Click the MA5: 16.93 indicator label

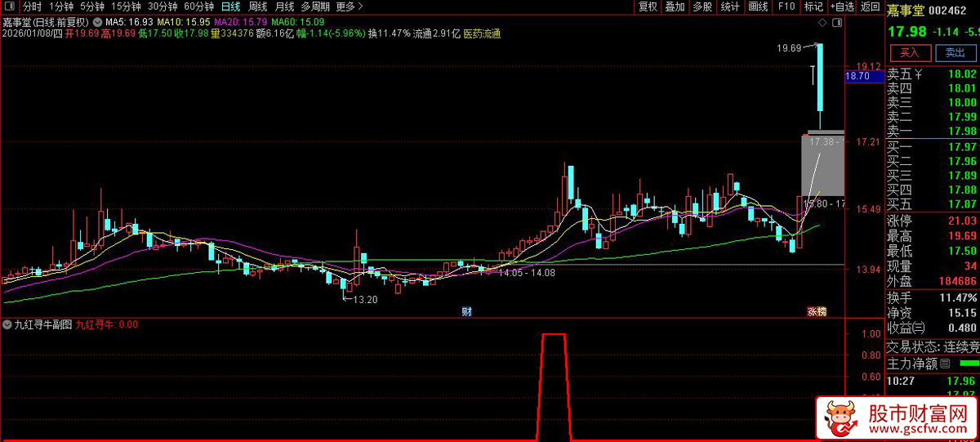pos(129,22)
